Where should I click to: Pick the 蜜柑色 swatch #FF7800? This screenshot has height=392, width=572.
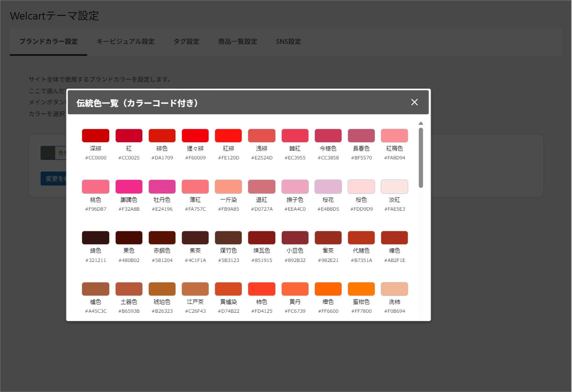tap(361, 289)
